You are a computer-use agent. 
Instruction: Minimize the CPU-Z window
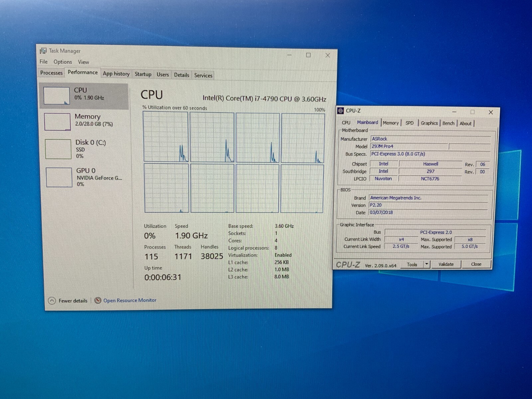[454, 112]
